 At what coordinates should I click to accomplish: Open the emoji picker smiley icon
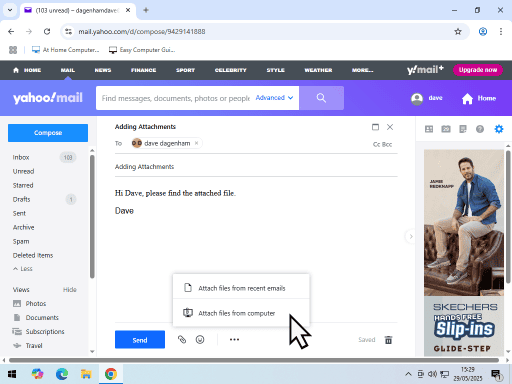point(200,340)
